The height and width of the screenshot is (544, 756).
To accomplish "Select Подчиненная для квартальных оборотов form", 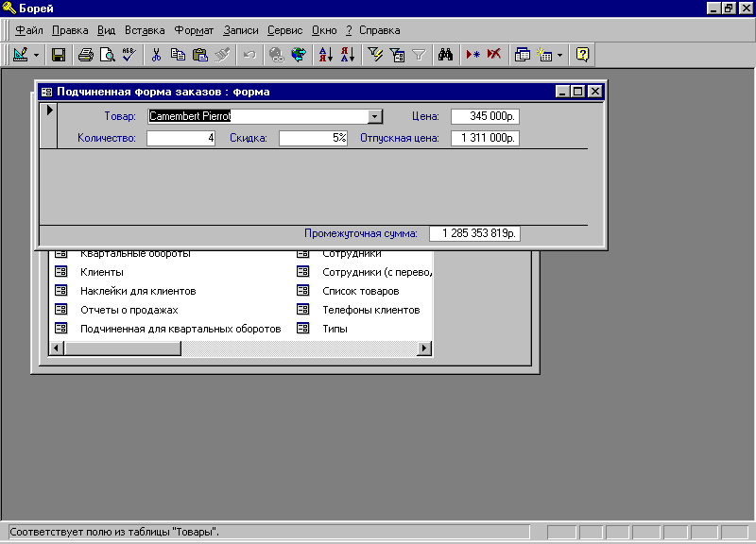I will 180,329.
